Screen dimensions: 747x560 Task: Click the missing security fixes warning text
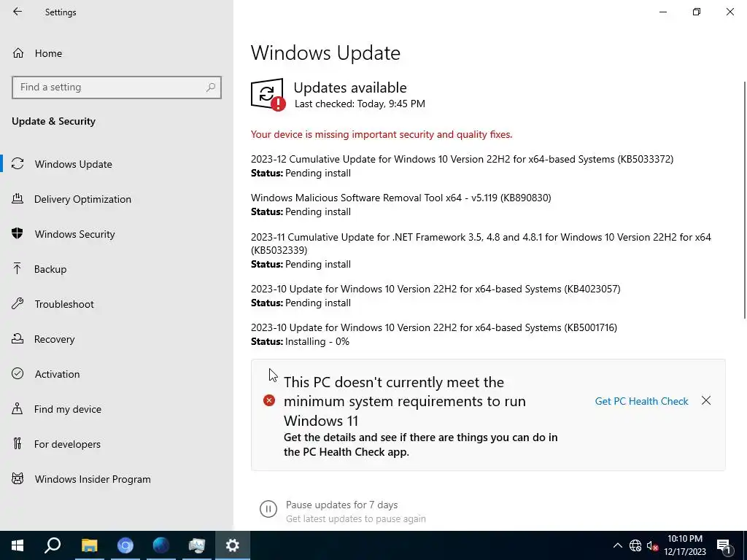[382, 134]
